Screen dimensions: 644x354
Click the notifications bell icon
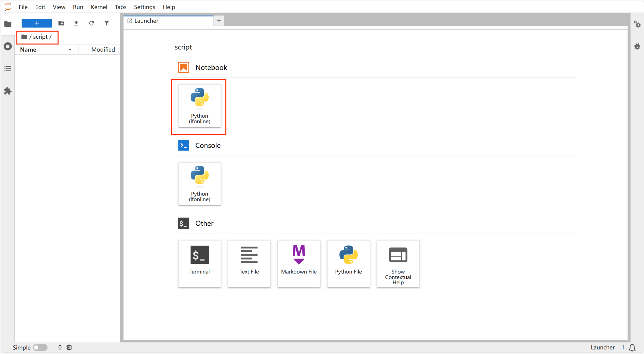(632, 348)
